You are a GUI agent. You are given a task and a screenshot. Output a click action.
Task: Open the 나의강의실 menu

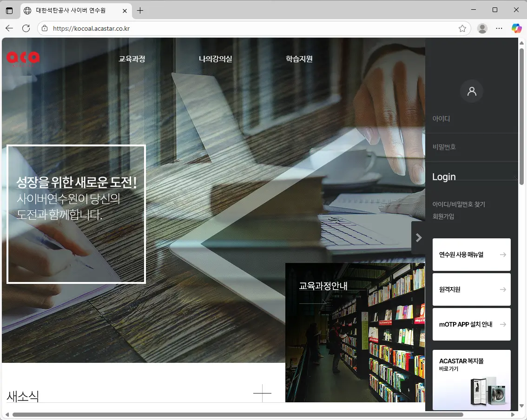215,59
